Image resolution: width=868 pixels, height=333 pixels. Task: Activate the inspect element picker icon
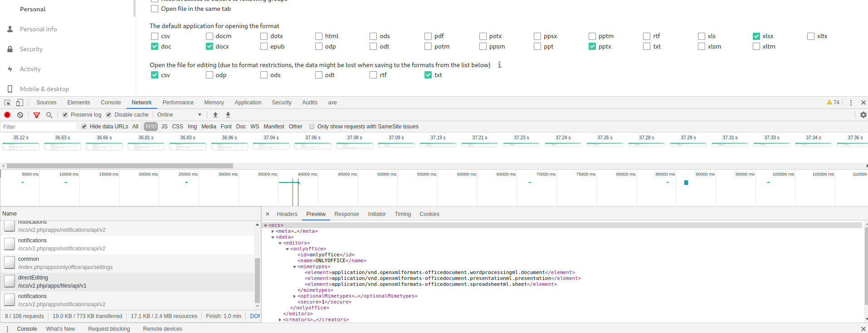pyautogui.click(x=8, y=103)
